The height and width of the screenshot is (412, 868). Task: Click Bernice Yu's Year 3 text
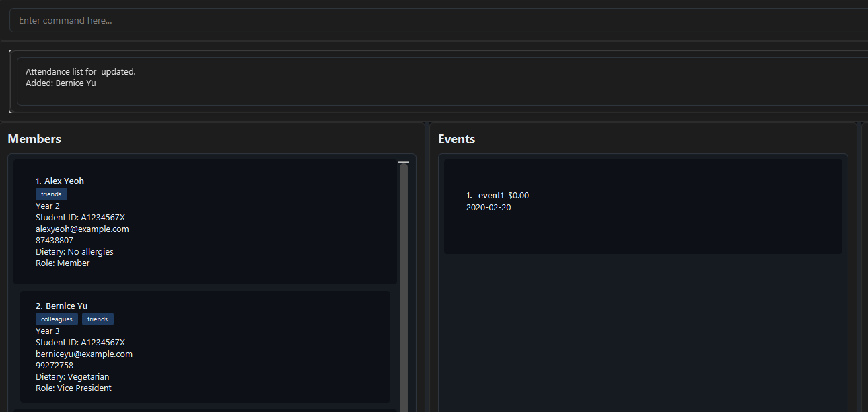pyautogui.click(x=48, y=331)
